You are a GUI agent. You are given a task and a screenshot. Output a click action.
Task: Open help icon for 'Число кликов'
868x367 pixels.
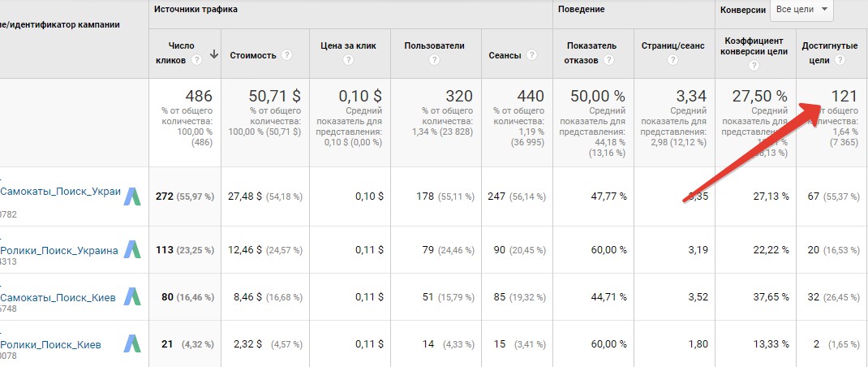196,60
